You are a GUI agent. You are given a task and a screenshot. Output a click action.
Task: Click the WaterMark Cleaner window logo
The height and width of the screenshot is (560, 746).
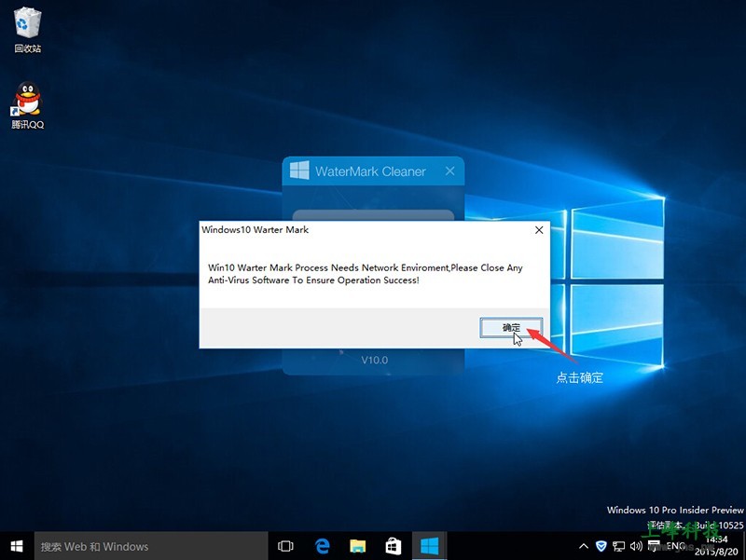click(x=298, y=171)
